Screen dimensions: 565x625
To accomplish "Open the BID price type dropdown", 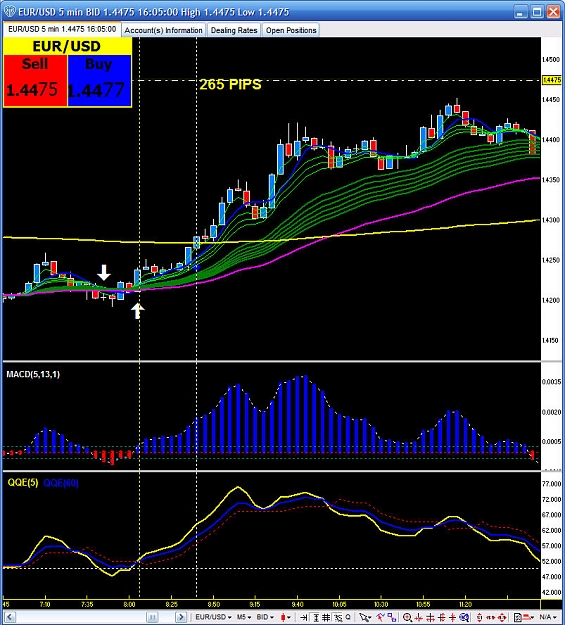I will (x=265, y=617).
